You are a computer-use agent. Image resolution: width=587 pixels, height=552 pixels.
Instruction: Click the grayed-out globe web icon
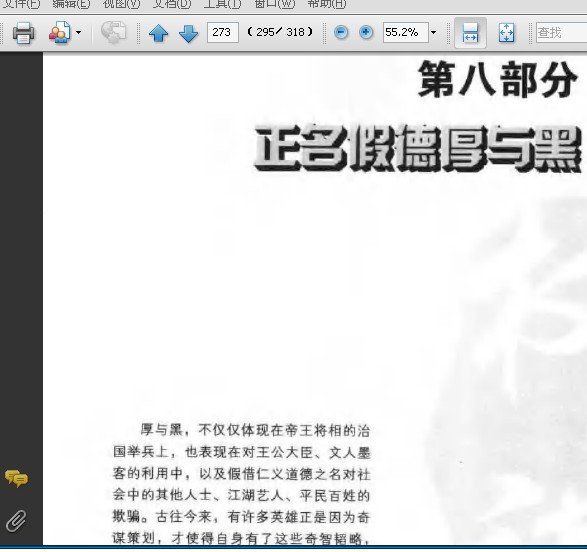click(x=114, y=32)
